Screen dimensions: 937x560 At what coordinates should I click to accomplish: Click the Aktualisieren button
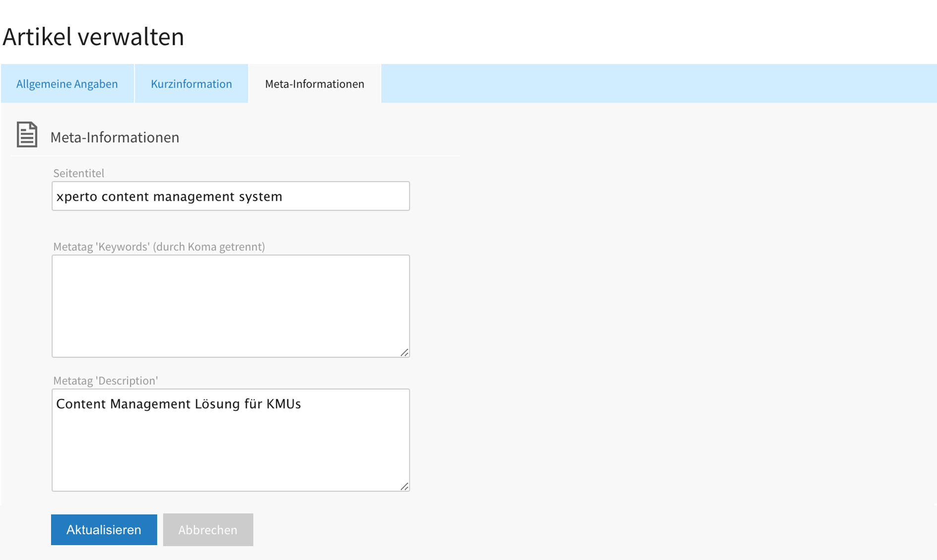(104, 530)
